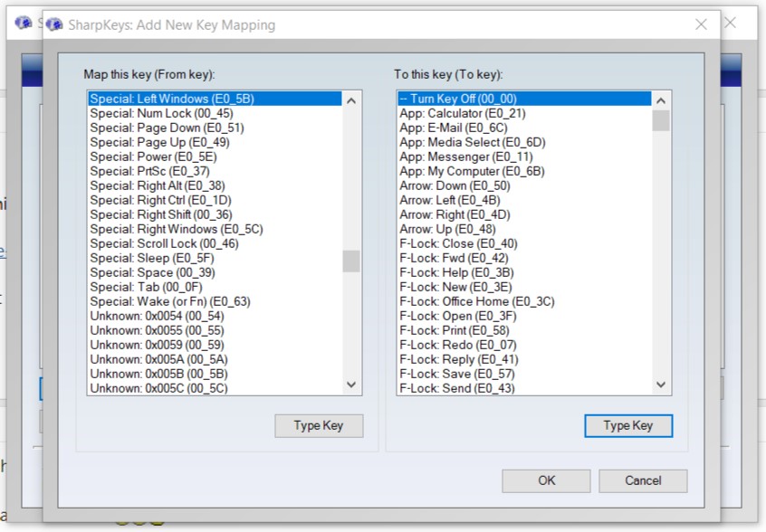Select Unknown: 0x005B (00_5B)
Viewport: 766px width, 532px height.
pos(215,374)
